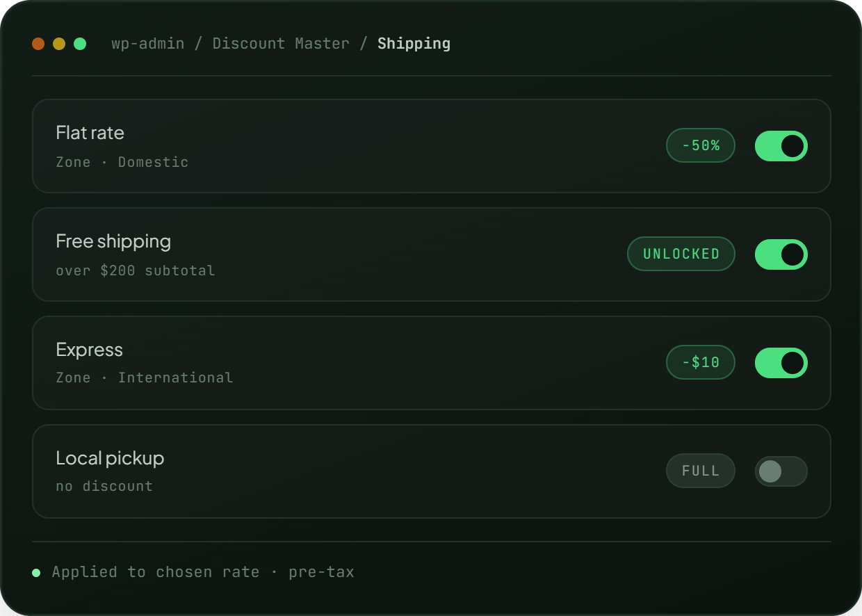Switch off the Express discount toggle
The height and width of the screenshot is (616, 862).
pyautogui.click(x=781, y=363)
